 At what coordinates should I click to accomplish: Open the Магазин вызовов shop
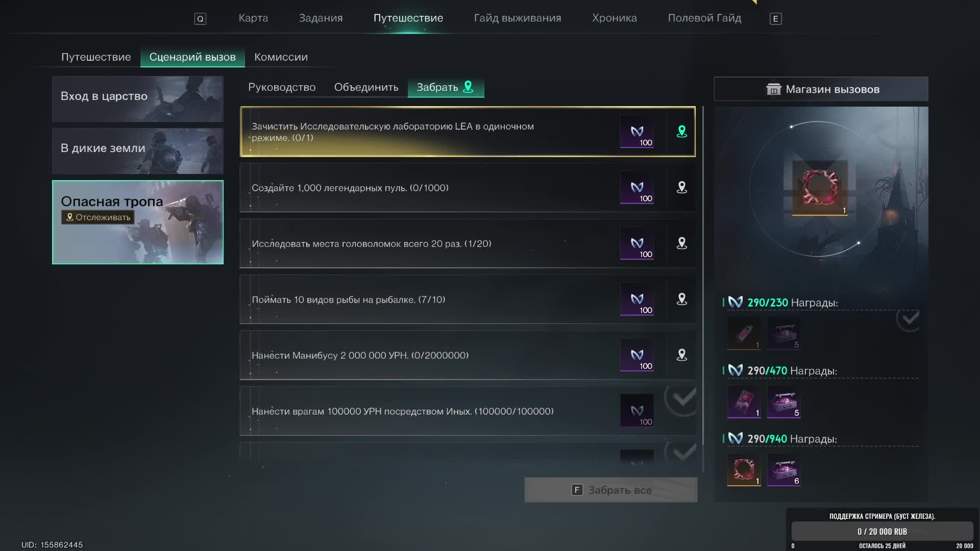pyautogui.click(x=821, y=89)
